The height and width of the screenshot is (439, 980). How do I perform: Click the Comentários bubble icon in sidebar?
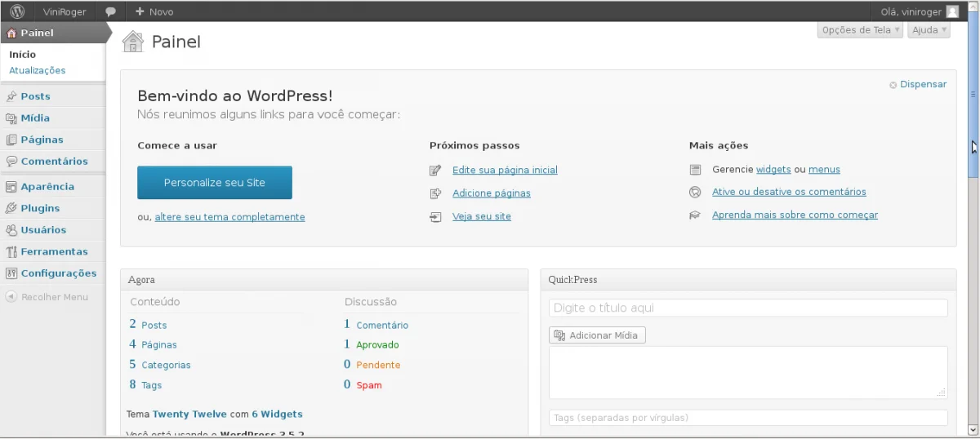[11, 162]
